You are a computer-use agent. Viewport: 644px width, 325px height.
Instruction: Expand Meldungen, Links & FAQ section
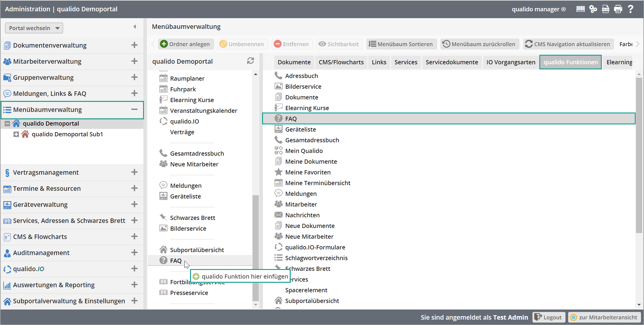134,93
